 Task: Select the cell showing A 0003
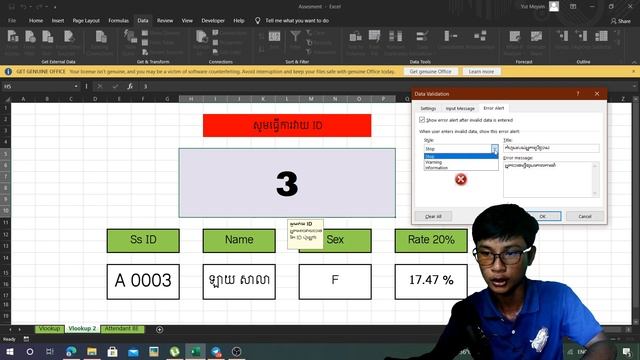143,282
